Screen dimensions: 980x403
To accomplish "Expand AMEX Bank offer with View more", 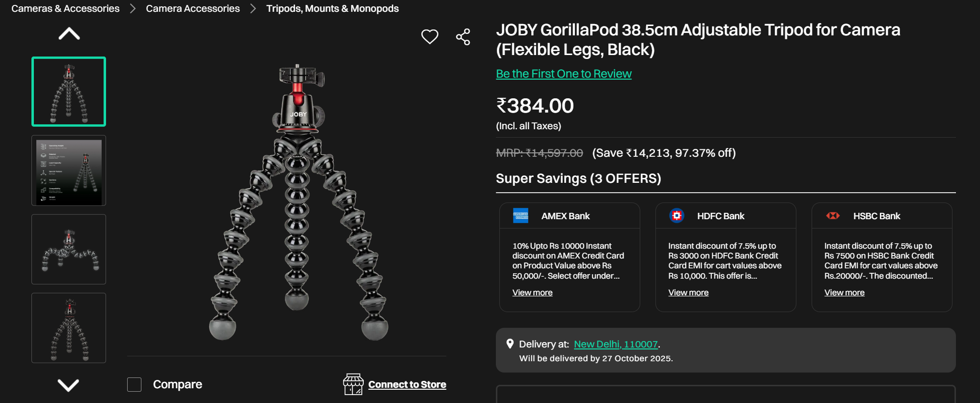I will point(532,292).
